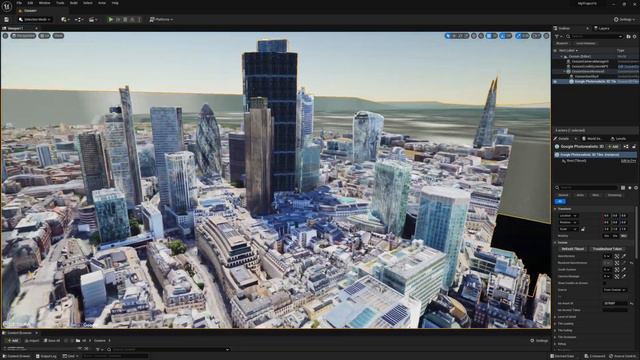
Task: Open the Content Drawer button
Action: pyautogui.click(x=17, y=356)
